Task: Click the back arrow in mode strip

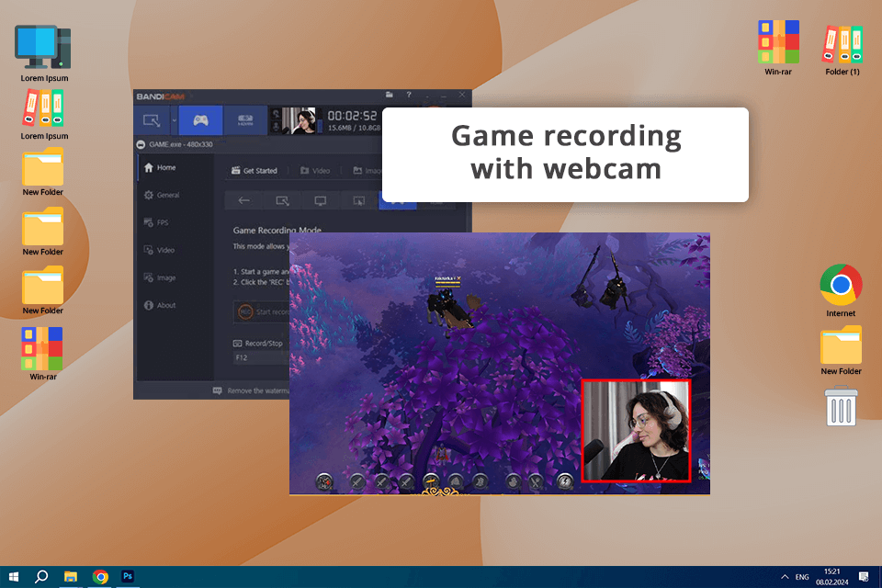Action: (243, 200)
